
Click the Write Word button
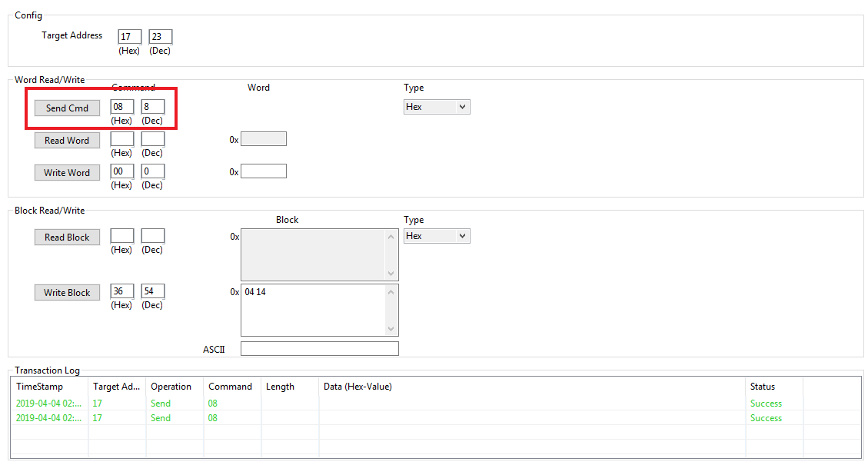(67, 173)
